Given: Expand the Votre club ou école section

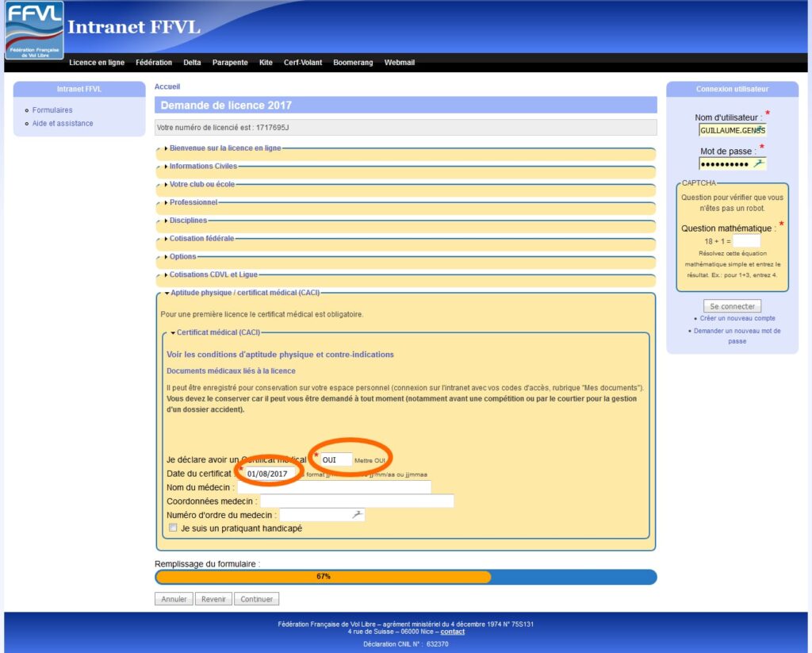Looking at the screenshot, I should tap(201, 184).
